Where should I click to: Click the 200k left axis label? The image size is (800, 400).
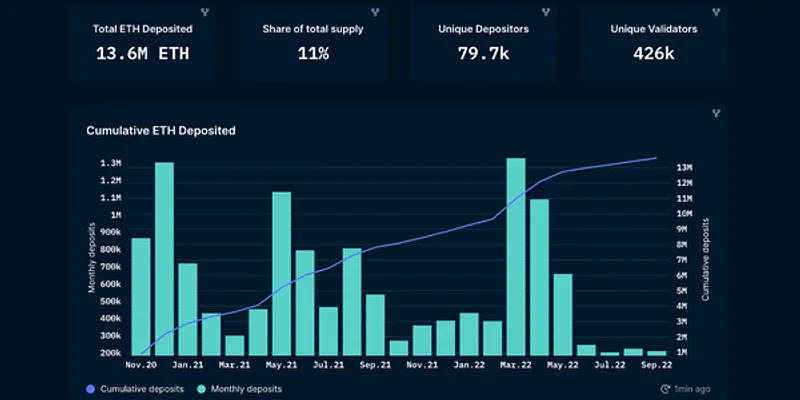(x=110, y=353)
